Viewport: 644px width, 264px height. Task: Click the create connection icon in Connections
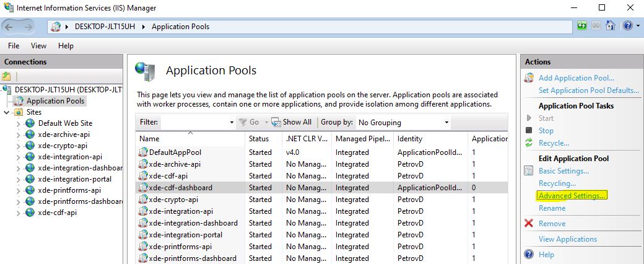6,76
